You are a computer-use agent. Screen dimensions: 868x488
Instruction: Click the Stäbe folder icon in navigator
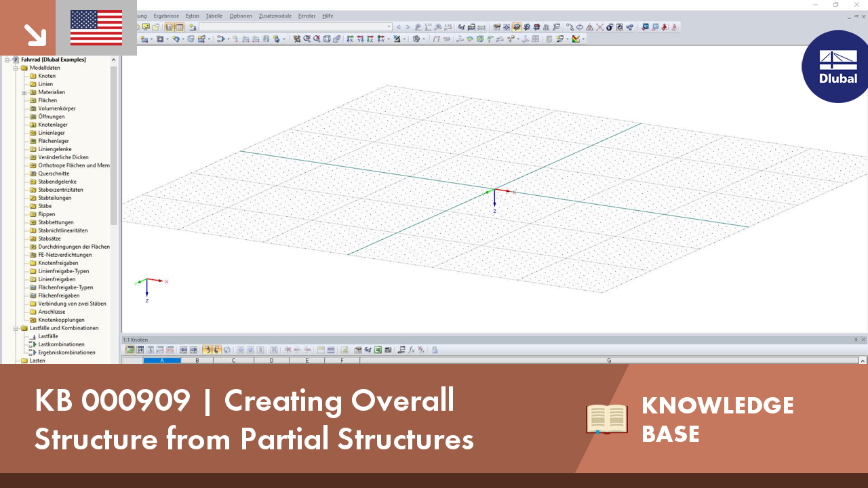click(33, 206)
